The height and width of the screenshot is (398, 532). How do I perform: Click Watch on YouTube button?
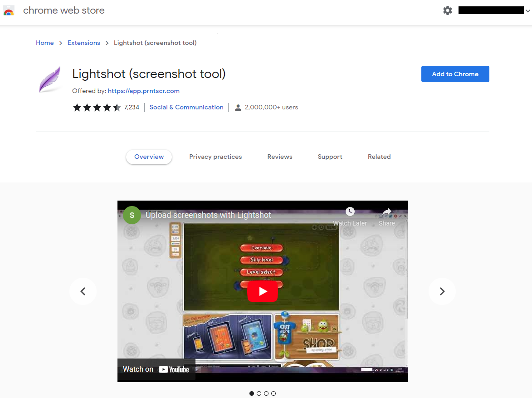pos(156,369)
